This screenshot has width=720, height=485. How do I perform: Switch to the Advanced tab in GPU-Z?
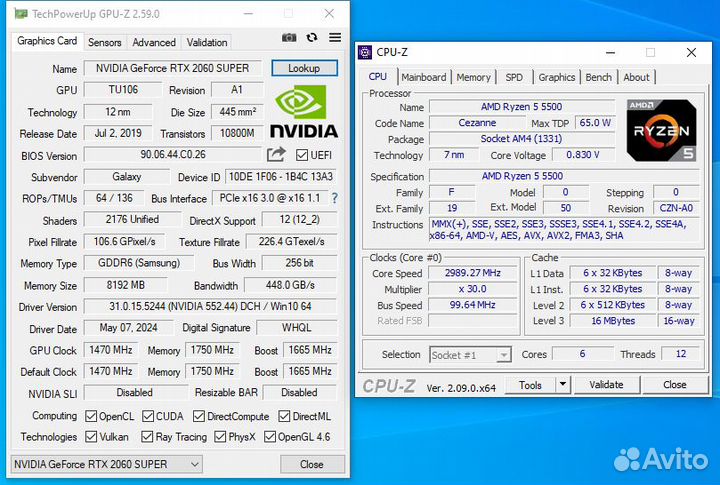click(154, 42)
